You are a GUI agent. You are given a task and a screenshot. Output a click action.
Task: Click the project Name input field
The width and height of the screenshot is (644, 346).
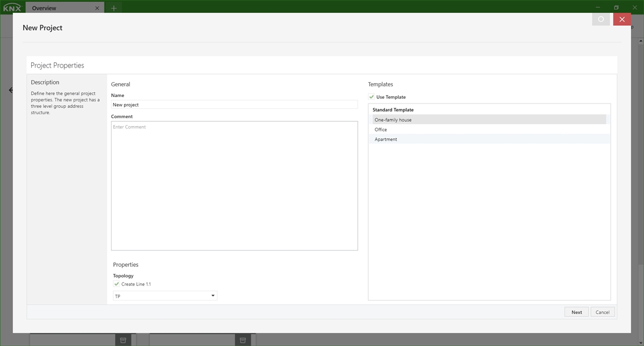coord(235,105)
